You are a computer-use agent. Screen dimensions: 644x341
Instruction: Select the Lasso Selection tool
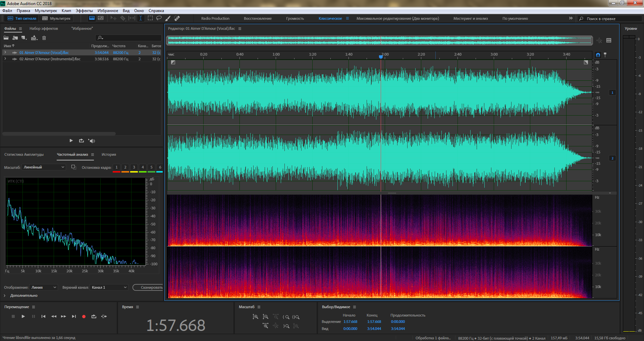[x=159, y=18]
